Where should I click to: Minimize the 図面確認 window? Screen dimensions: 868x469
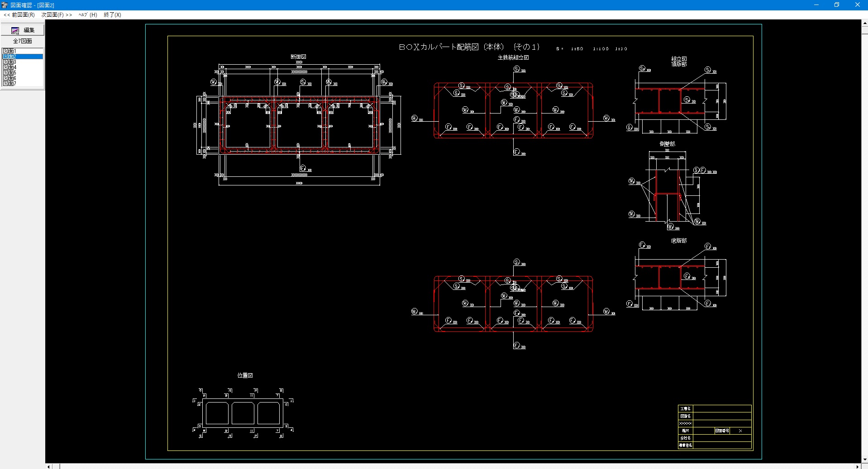816,5
